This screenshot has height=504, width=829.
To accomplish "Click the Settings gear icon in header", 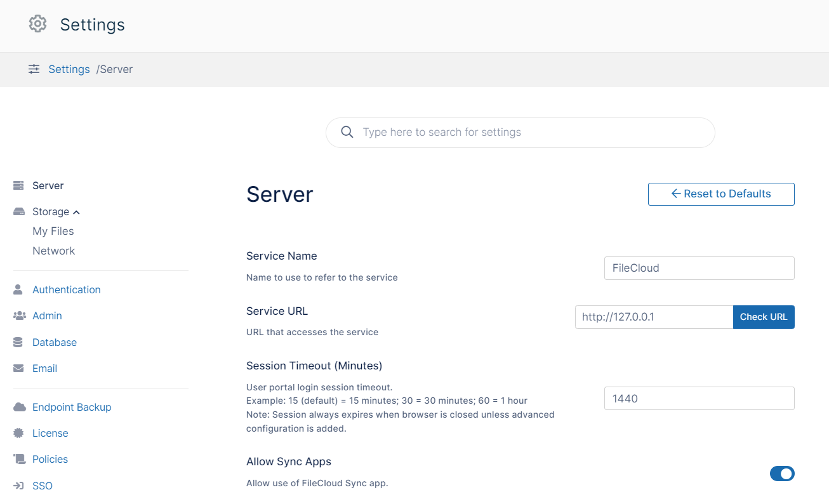I will [x=38, y=24].
